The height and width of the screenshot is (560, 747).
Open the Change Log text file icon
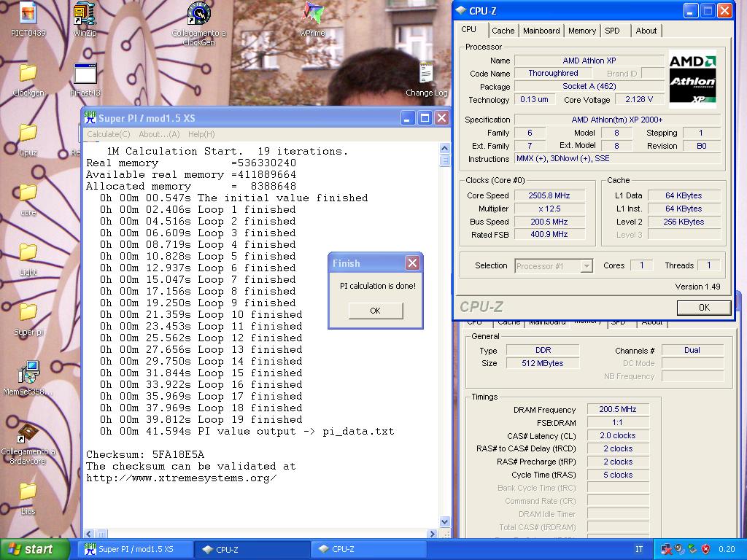click(x=426, y=79)
